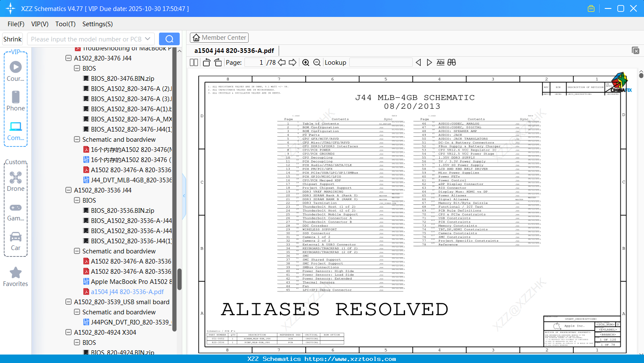The width and height of the screenshot is (644, 363).
Task: Select BIOS_A1502_820-3476-A_MX file
Action: pyautogui.click(x=127, y=119)
